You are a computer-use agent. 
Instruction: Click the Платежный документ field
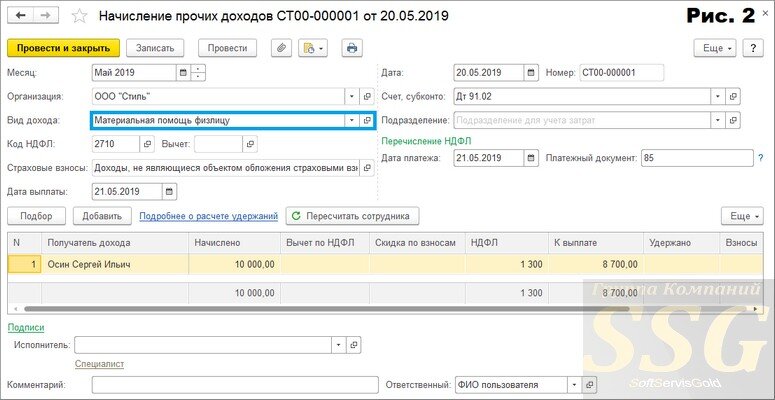pos(697,158)
